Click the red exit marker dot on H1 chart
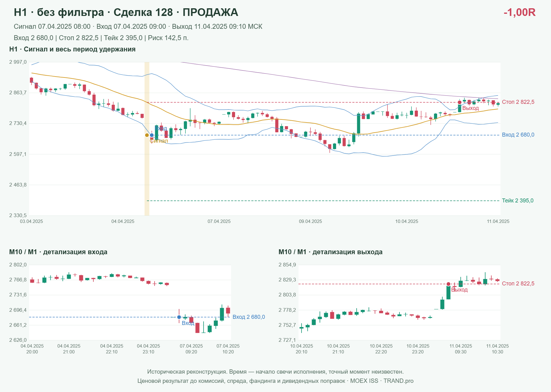551x392 pixels. coord(459,102)
